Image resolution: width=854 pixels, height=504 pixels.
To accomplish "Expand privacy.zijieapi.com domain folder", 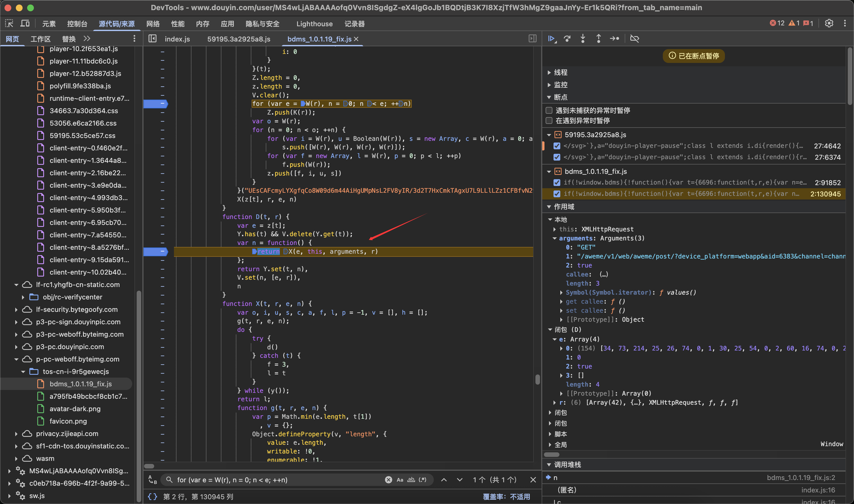I will [16, 434].
